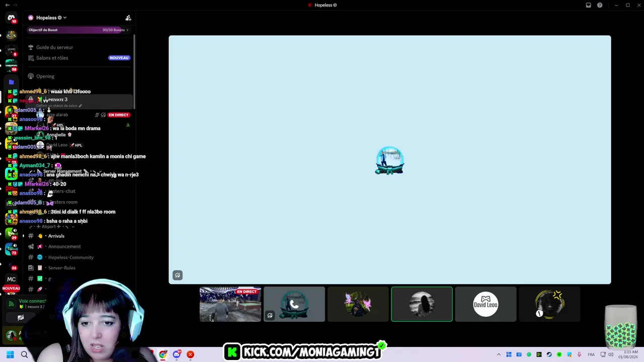644x362 pixels.
Task: Click the video-off badge on phone-avatar tile
Action: (x=270, y=316)
